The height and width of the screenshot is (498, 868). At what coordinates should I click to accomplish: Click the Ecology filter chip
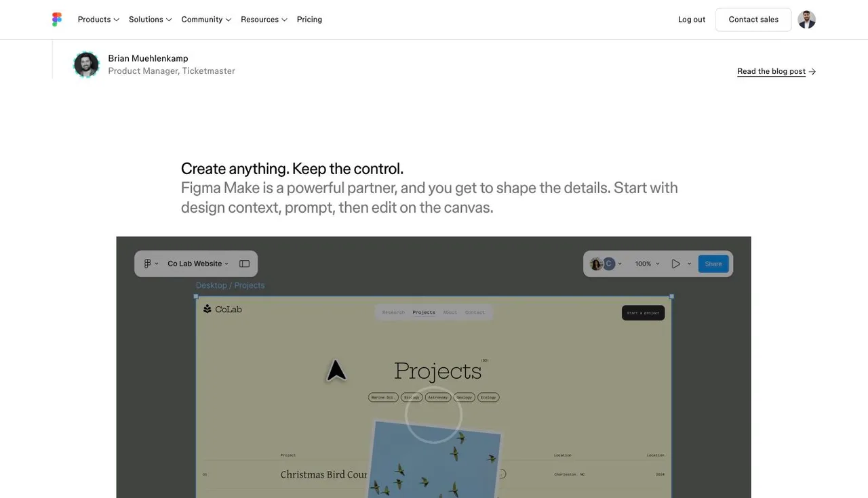click(488, 397)
